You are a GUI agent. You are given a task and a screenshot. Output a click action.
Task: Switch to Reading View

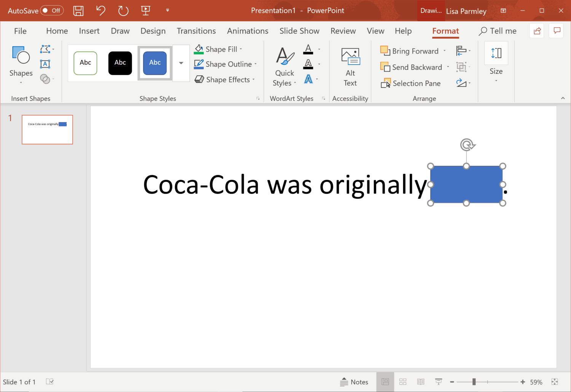pos(421,382)
